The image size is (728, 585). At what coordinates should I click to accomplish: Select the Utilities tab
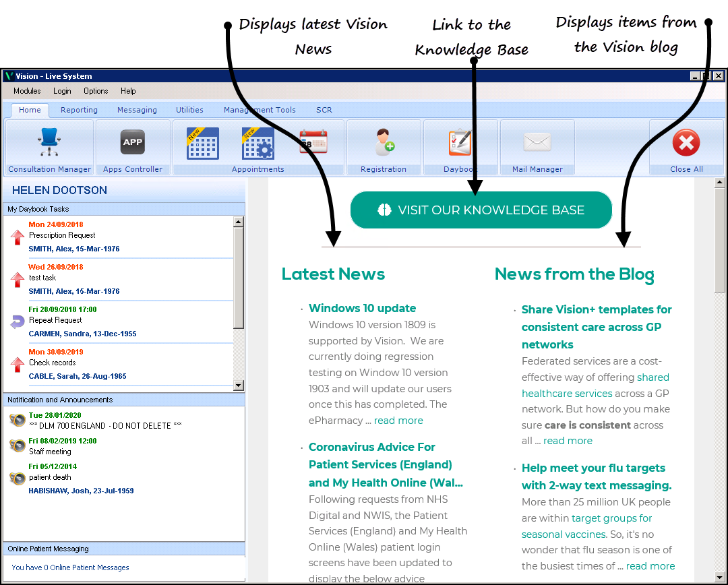189,110
